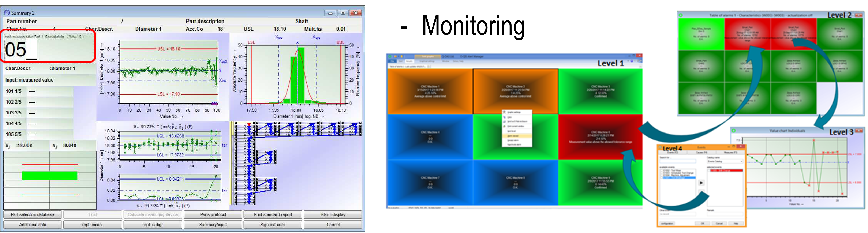Click Print standard report
Screen dimensions: 868x233
click(273, 214)
